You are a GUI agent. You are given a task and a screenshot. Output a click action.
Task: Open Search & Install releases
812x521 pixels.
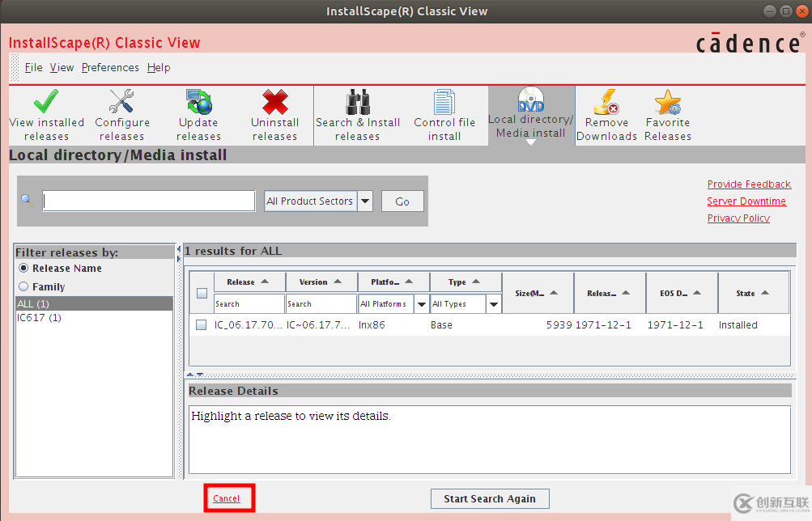tap(358, 113)
